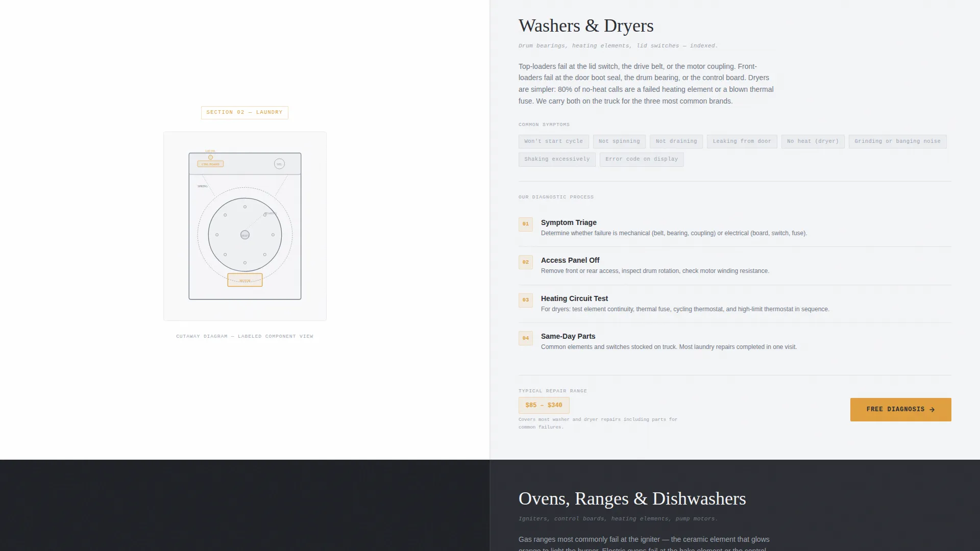The height and width of the screenshot is (551, 980).
Task: Click the "Top-loaders fail at the lid switch" paragraph
Action: point(646,84)
